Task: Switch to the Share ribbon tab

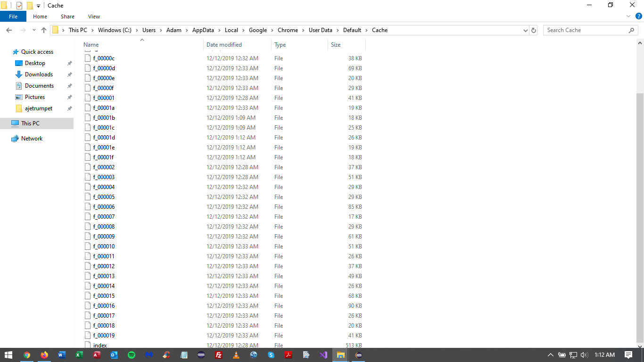Action: tap(67, 16)
